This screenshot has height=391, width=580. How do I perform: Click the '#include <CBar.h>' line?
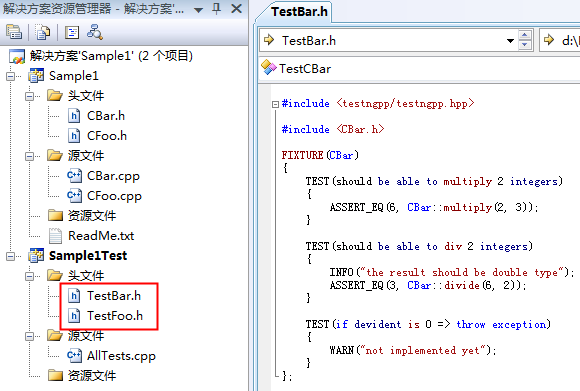point(333,129)
